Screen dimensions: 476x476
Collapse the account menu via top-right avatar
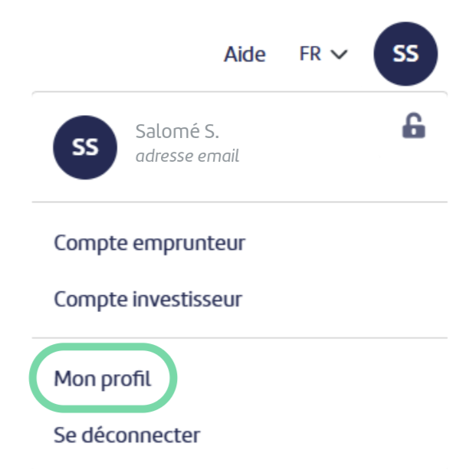point(405,54)
